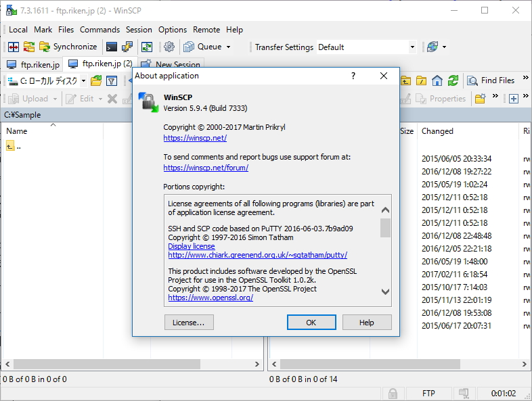Open the https://winscp.net/forum/ link
This screenshot has height=401, width=532.
point(206,168)
